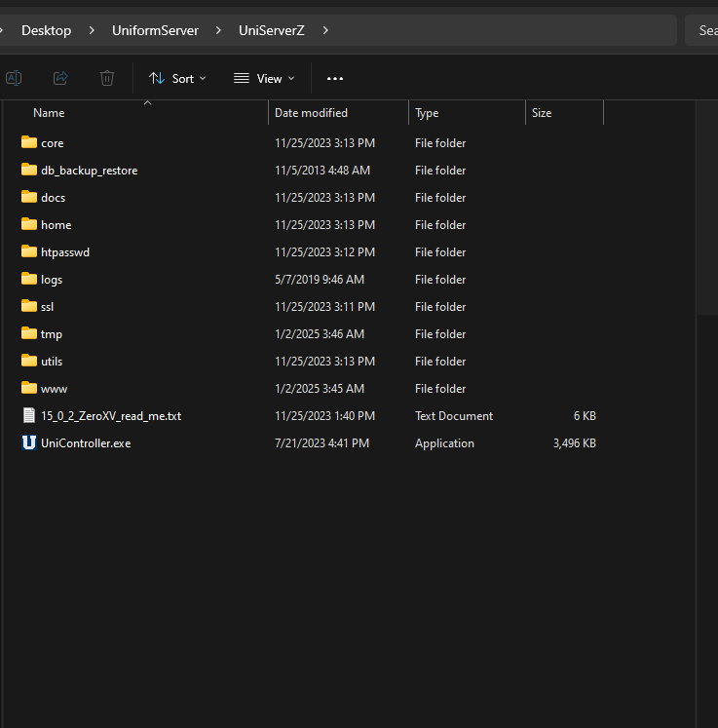The width and height of the screenshot is (718, 728).
Task: Click the Delete trash icon
Action: tap(107, 78)
